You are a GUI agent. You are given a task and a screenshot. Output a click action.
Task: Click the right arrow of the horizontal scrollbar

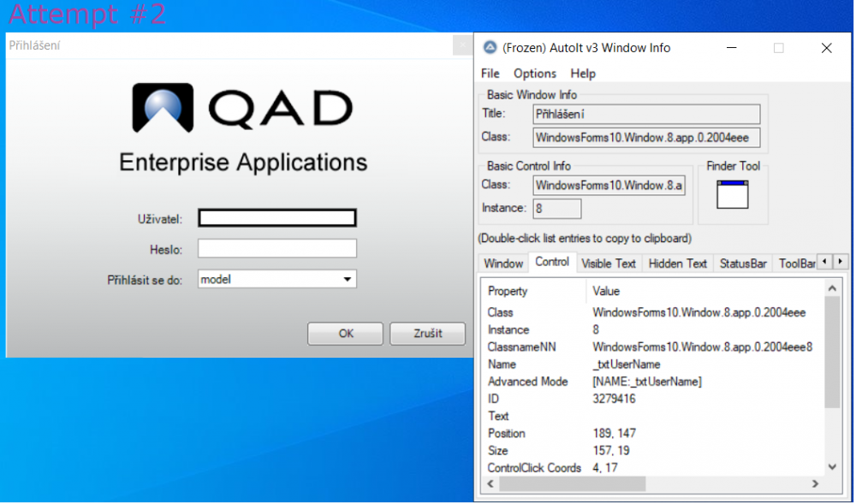(x=815, y=484)
